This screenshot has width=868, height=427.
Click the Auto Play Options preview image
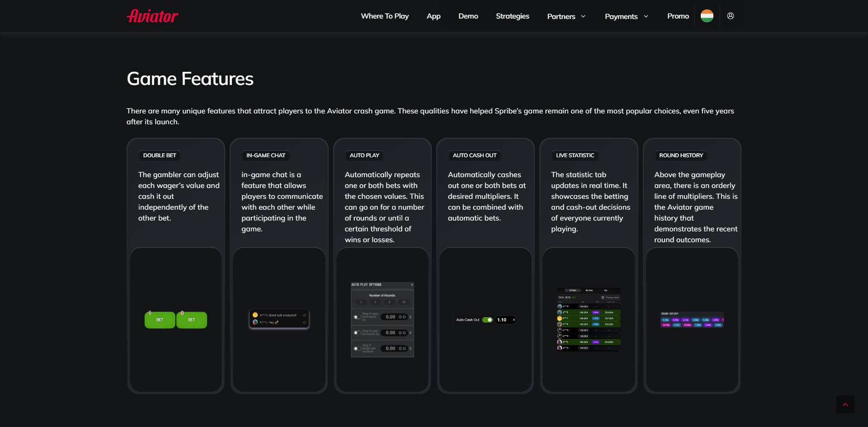[x=382, y=320]
